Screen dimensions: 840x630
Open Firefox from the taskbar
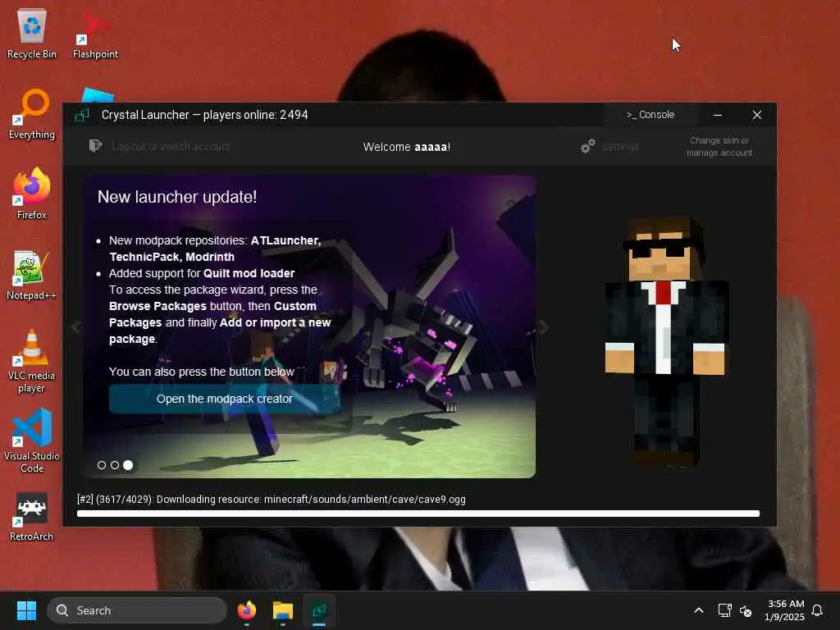(x=246, y=610)
